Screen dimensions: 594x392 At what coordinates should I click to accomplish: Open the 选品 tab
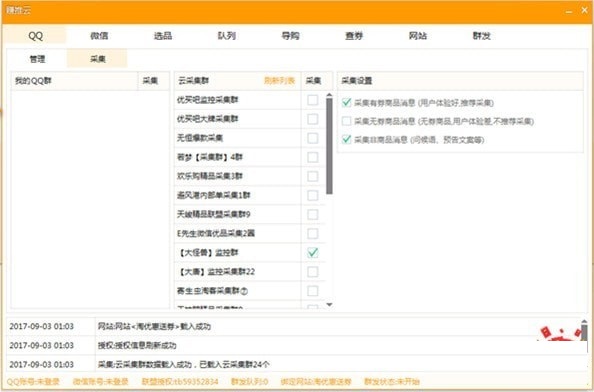(163, 36)
